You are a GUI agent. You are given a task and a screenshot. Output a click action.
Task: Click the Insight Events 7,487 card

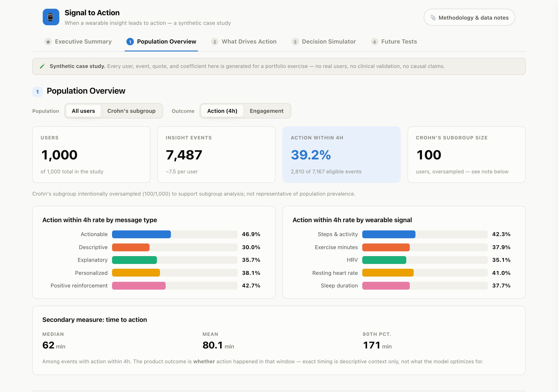pos(216,154)
